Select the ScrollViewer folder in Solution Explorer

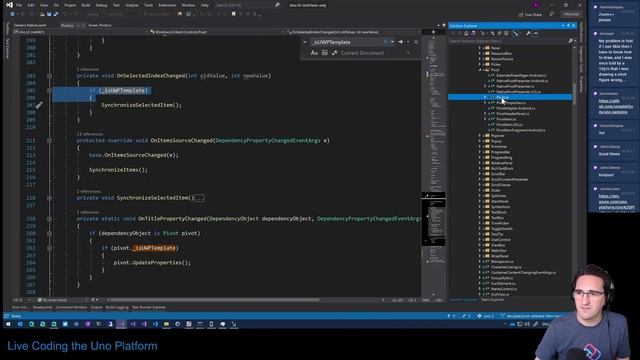(x=501, y=185)
